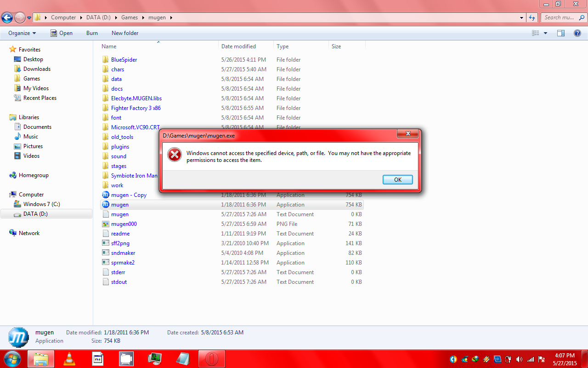Click the mugen application icon in file list
The height and width of the screenshot is (368, 588).
[106, 205]
